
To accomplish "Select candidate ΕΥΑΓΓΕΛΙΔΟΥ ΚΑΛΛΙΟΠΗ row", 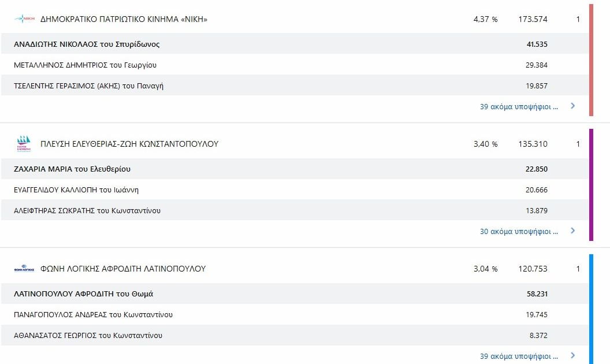I will pos(295,190).
